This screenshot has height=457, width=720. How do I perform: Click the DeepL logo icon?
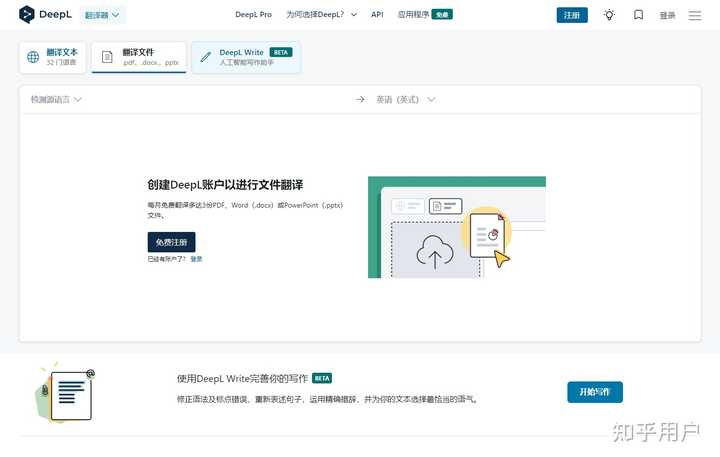(x=27, y=15)
